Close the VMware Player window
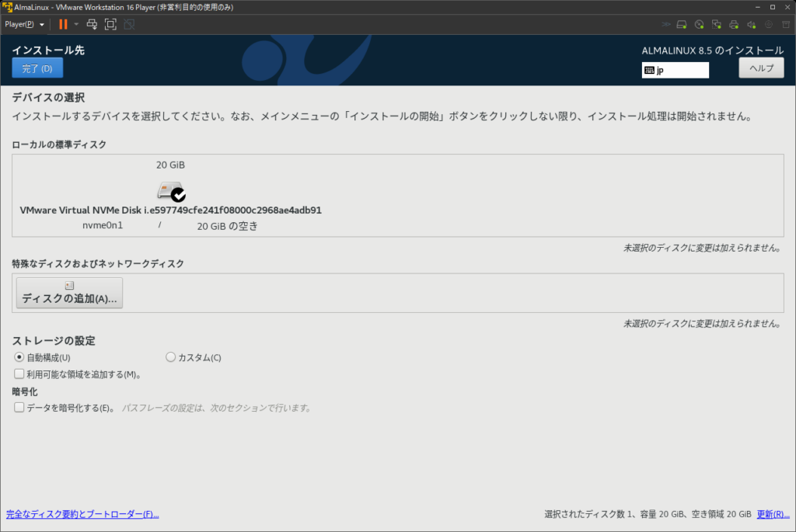The height and width of the screenshot is (532, 796). [x=787, y=7]
